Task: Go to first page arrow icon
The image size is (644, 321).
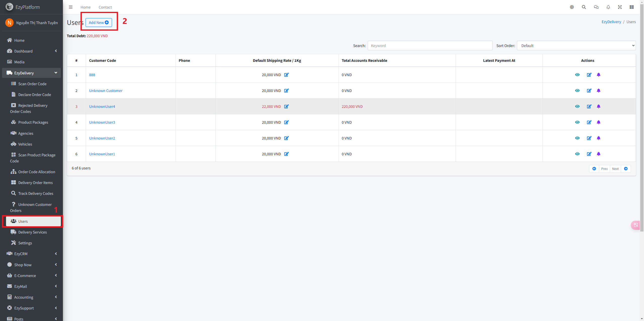Action: (x=594, y=169)
